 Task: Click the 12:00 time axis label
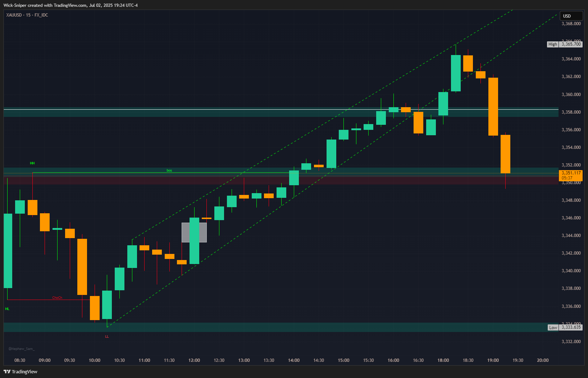pos(194,360)
